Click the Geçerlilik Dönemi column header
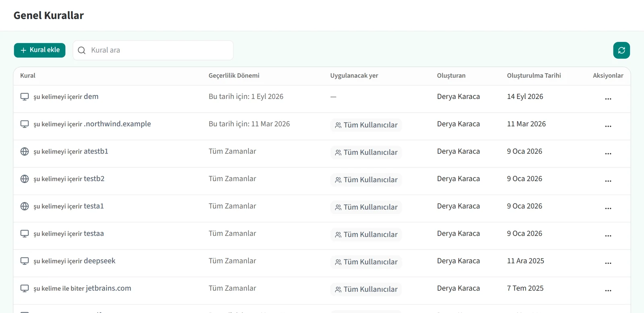This screenshot has height=313, width=644. click(x=234, y=76)
